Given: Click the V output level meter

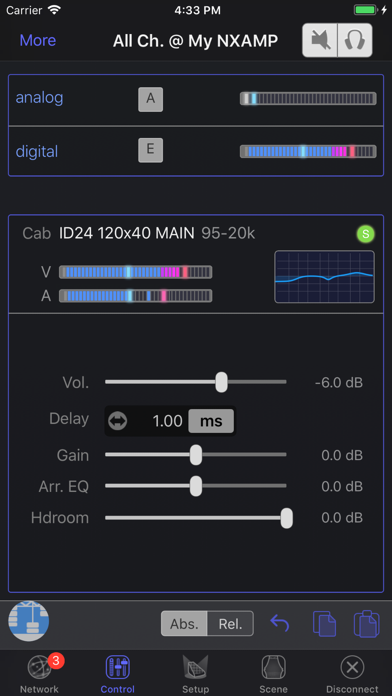Looking at the screenshot, I should 135,272.
